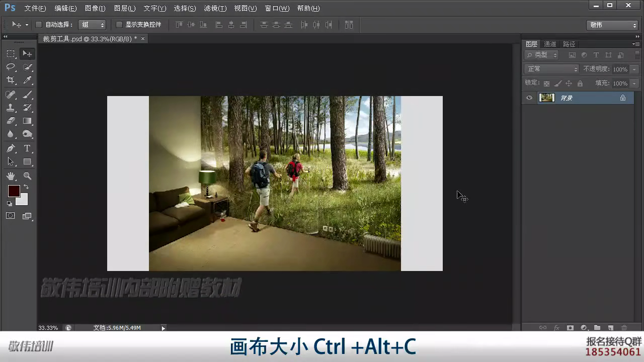Delete layer using the trash icon
Screen dimensions: 644x362
point(624,328)
